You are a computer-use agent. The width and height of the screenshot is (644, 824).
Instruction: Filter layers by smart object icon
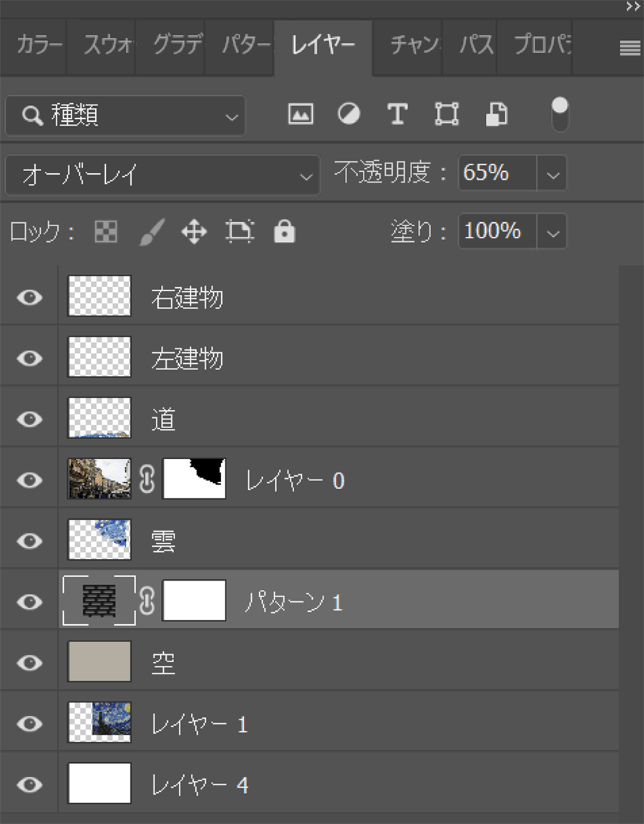pyautogui.click(x=497, y=114)
